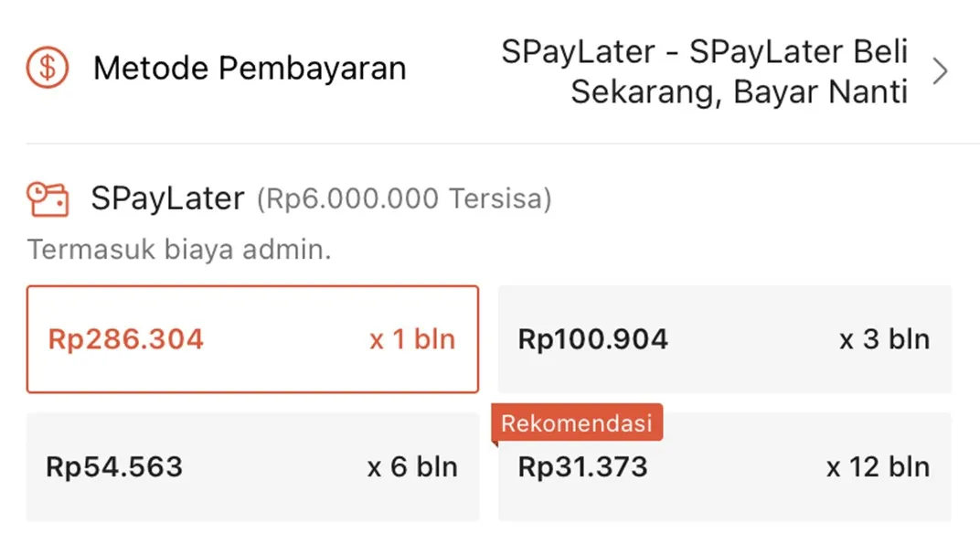Click the SPayLater wallet icon

(48, 198)
